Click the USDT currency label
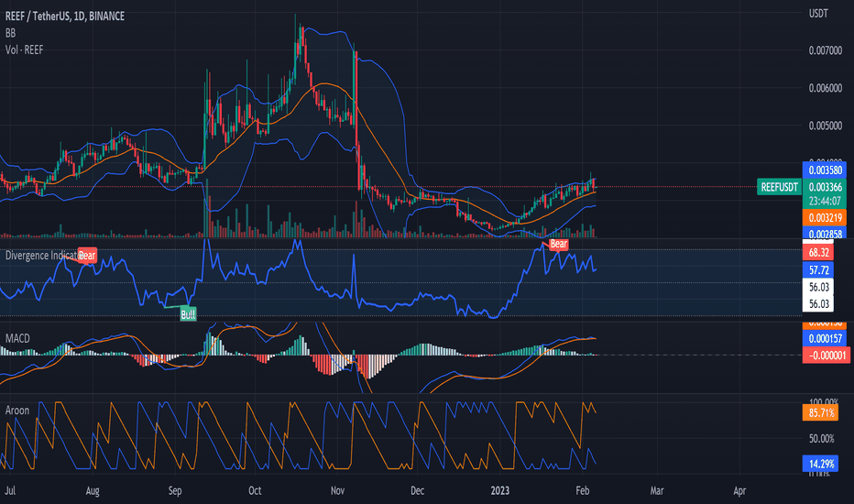Viewport: 854px width, 504px height. 818,14
